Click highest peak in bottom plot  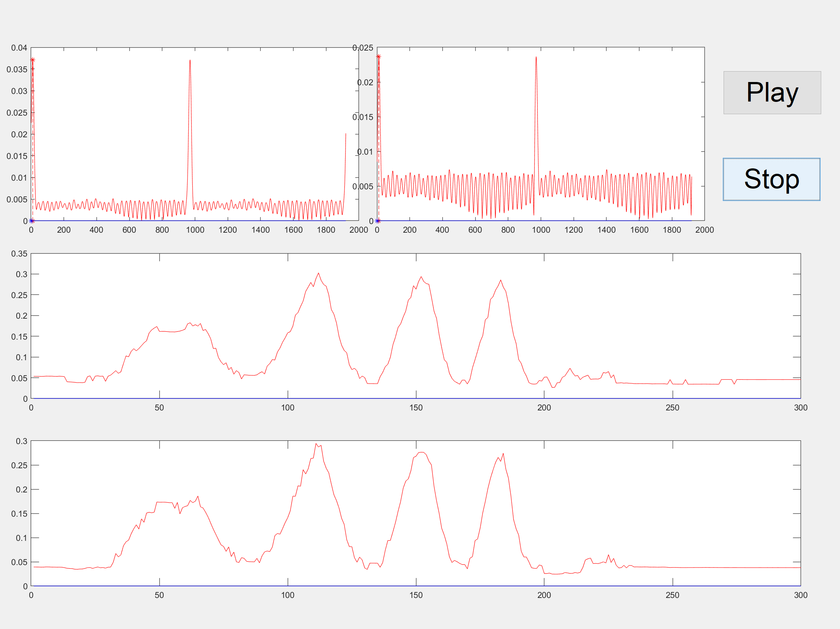(x=316, y=444)
